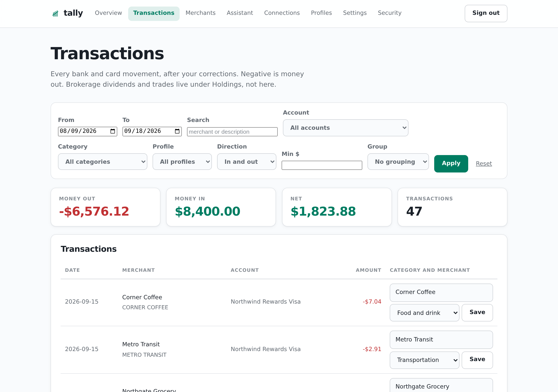Navigate to Connections
The image size is (558, 392).
tap(282, 13)
